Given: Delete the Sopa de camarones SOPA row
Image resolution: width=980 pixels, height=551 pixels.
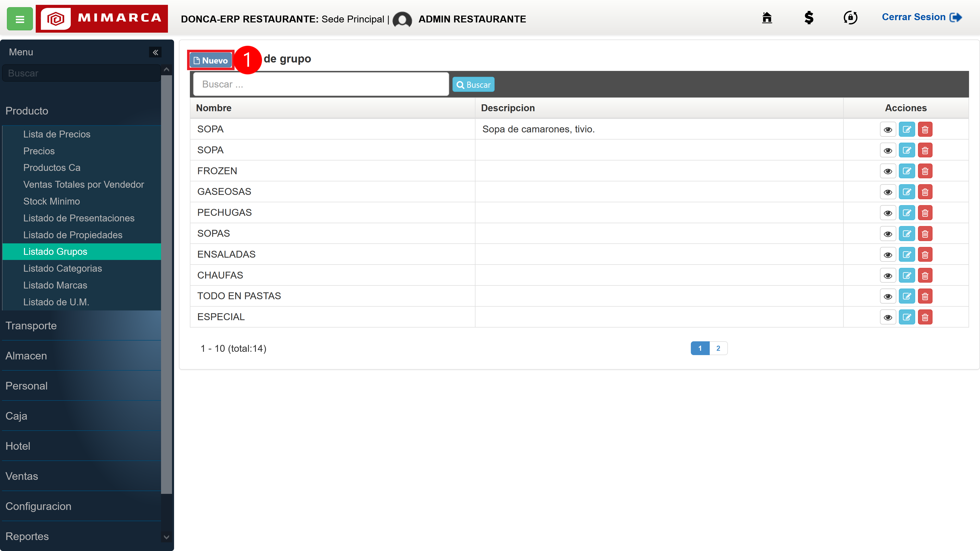Looking at the screenshot, I should (925, 129).
